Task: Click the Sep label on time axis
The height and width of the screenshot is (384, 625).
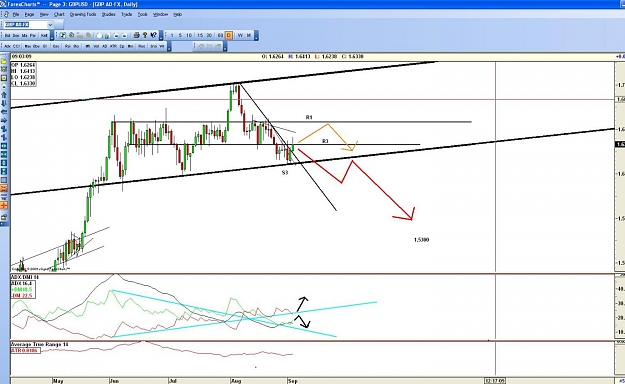Action: click(x=293, y=381)
